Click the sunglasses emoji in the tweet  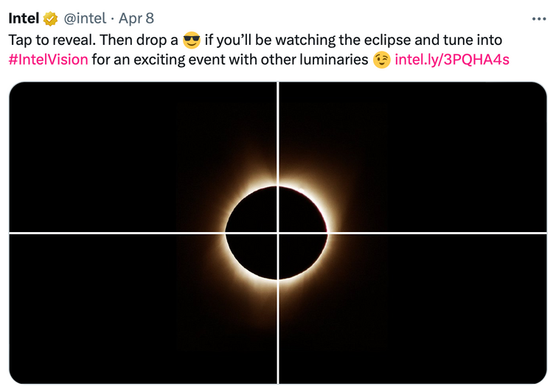pos(191,39)
